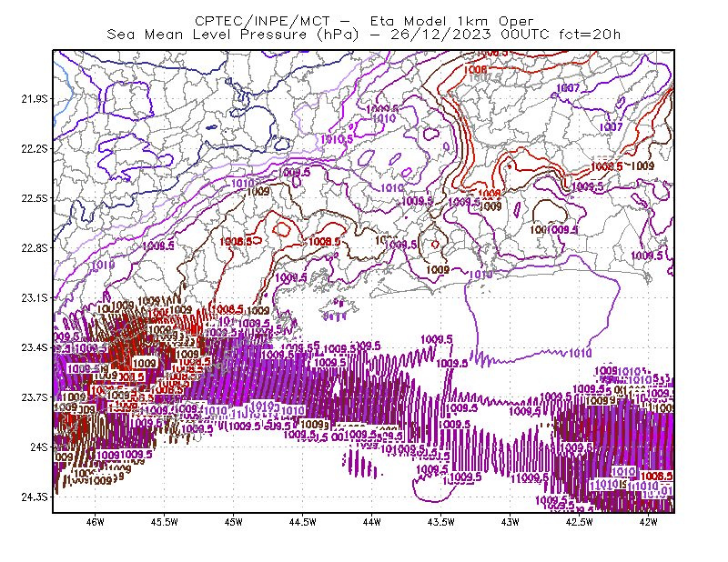The image size is (728, 562).
Task: Select the 21.9S latitude axis label
Action: coord(34,99)
